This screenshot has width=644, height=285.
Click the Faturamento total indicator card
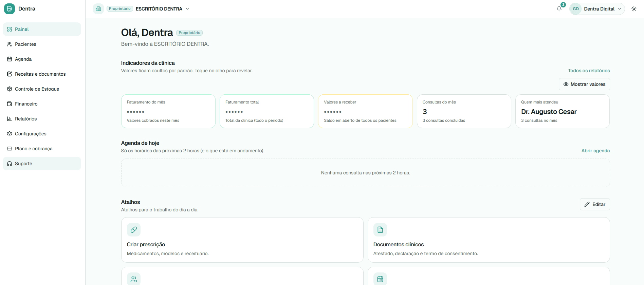[267, 111]
